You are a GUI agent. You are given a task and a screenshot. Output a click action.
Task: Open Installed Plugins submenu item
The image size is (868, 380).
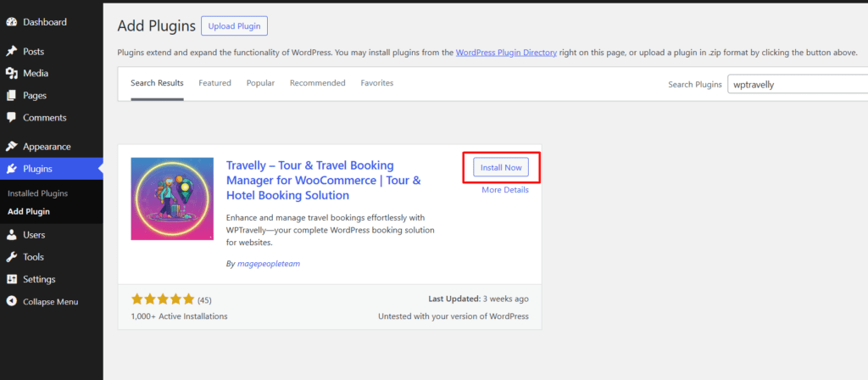(37, 193)
